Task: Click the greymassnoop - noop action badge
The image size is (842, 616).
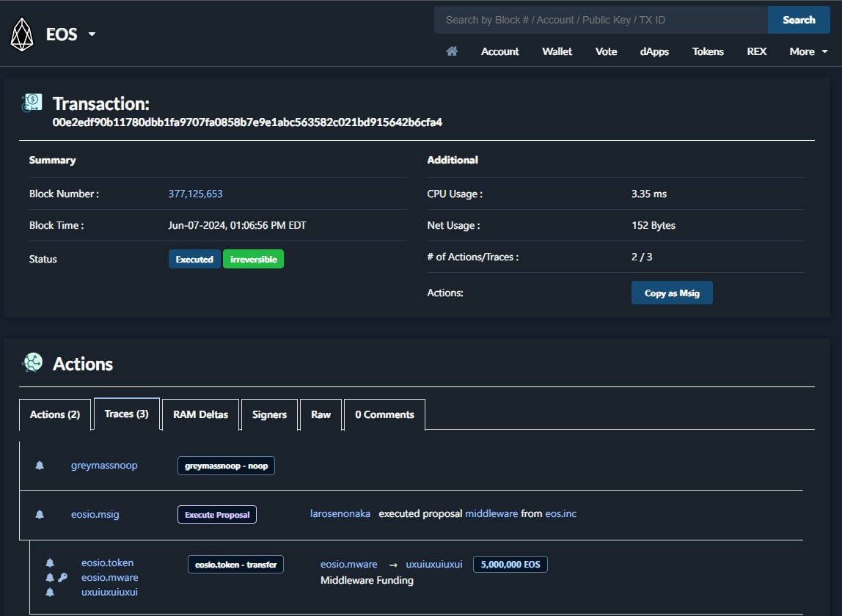Action: (x=226, y=466)
